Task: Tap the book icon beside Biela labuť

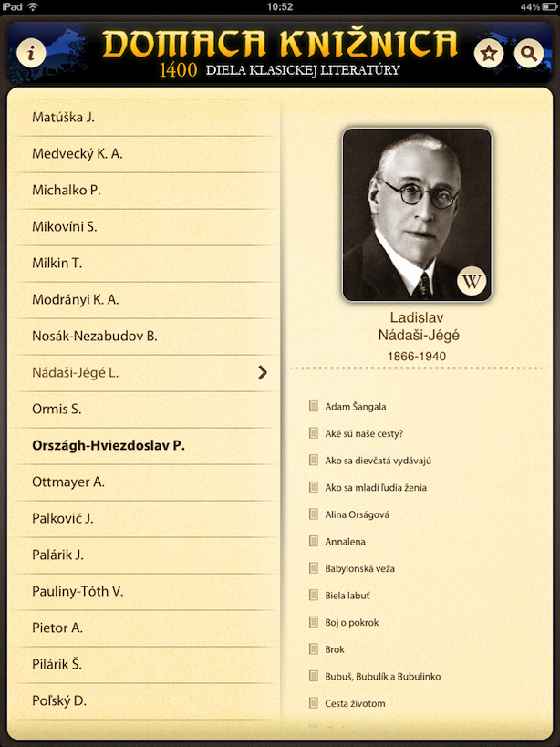Action: tap(314, 595)
